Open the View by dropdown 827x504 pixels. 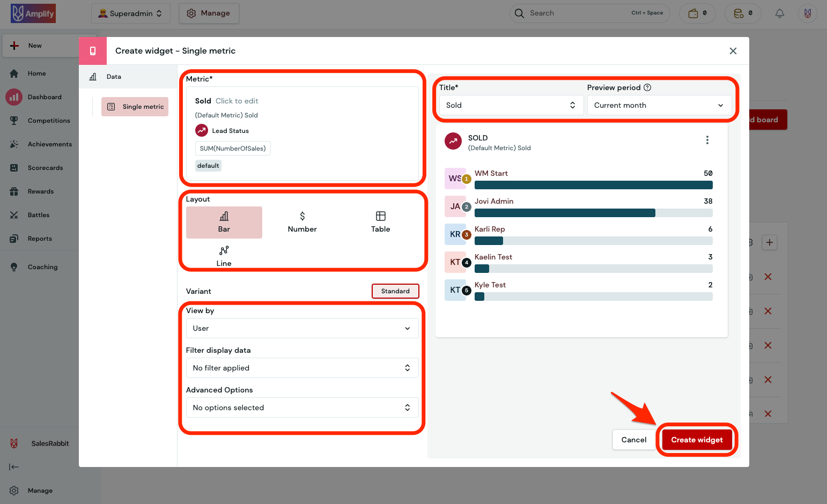tap(302, 328)
